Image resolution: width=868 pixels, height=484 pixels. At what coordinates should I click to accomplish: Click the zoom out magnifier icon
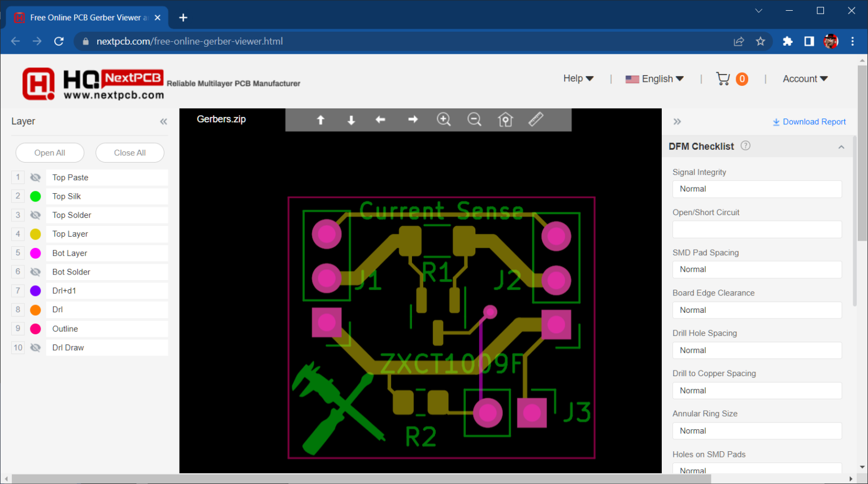point(475,119)
